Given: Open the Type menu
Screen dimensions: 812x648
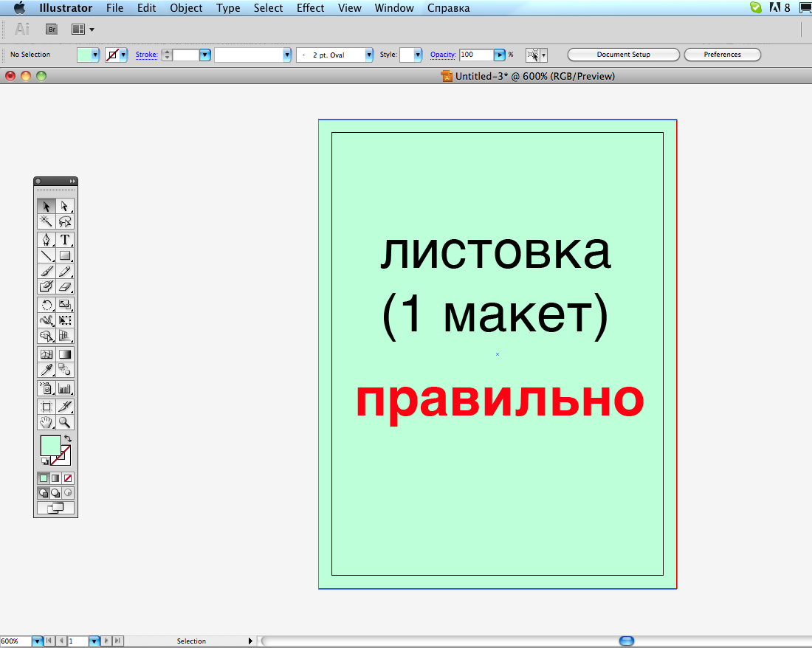Looking at the screenshot, I should pyautogui.click(x=228, y=8).
